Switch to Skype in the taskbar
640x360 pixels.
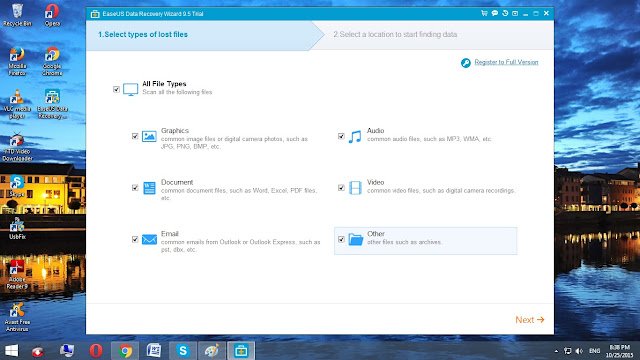[x=183, y=351]
